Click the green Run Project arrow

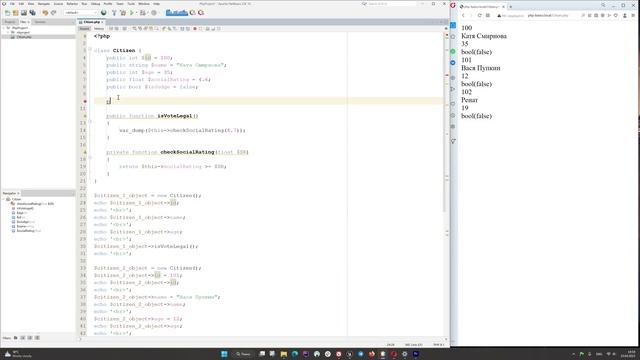132,13
